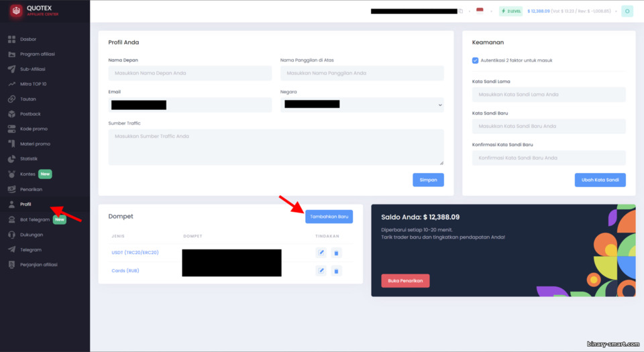Focus the Konfirmasi Kata Sandi Baru field

coord(549,158)
